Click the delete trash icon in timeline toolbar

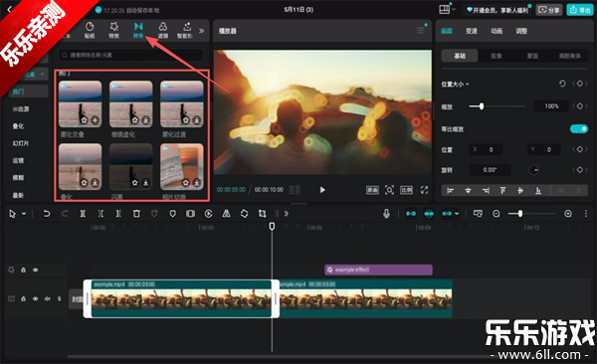(136, 214)
